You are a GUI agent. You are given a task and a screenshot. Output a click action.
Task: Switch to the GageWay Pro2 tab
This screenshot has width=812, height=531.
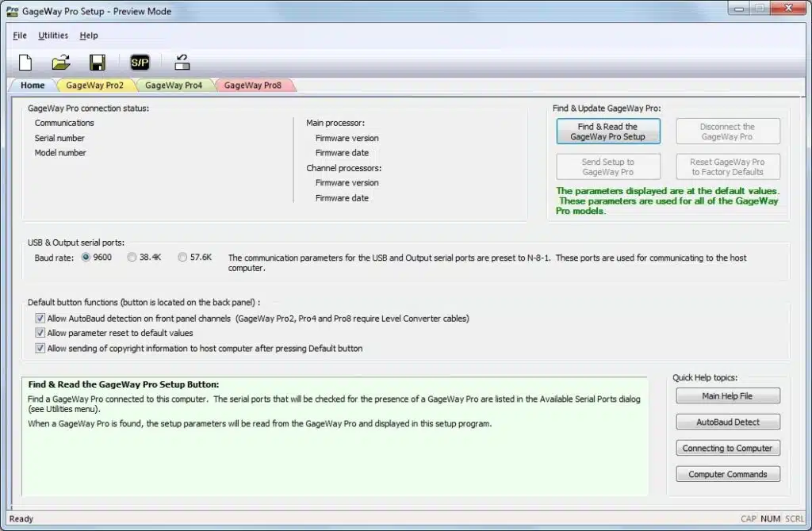[x=95, y=86]
